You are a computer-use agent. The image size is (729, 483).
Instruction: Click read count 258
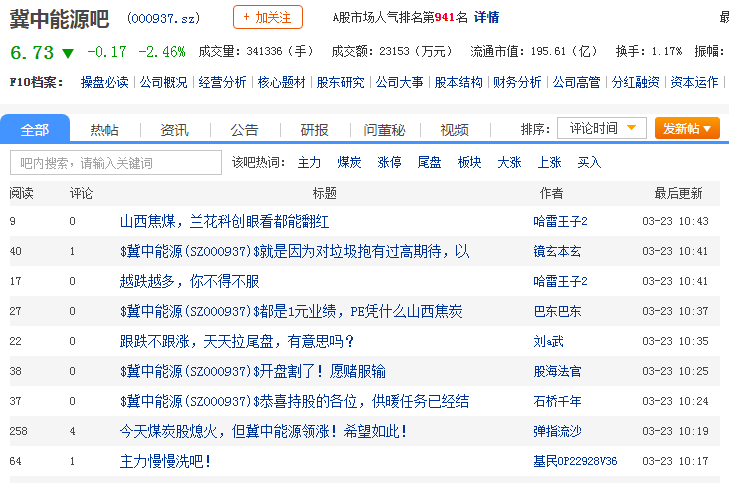18,431
